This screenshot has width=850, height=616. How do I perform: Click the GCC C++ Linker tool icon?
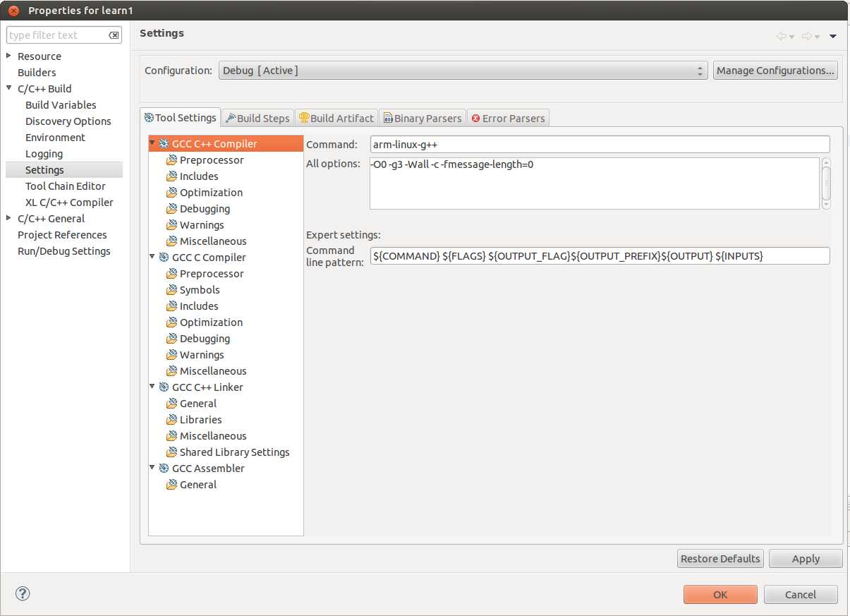coord(164,387)
